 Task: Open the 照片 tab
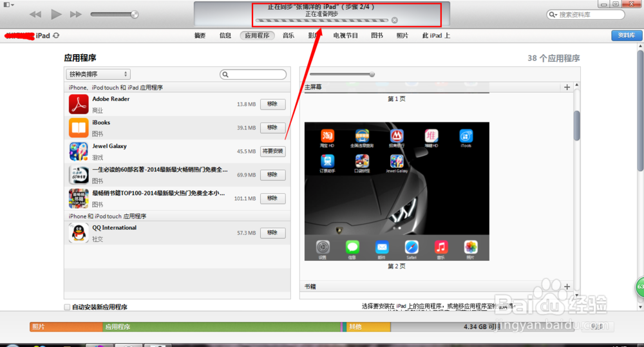click(402, 35)
